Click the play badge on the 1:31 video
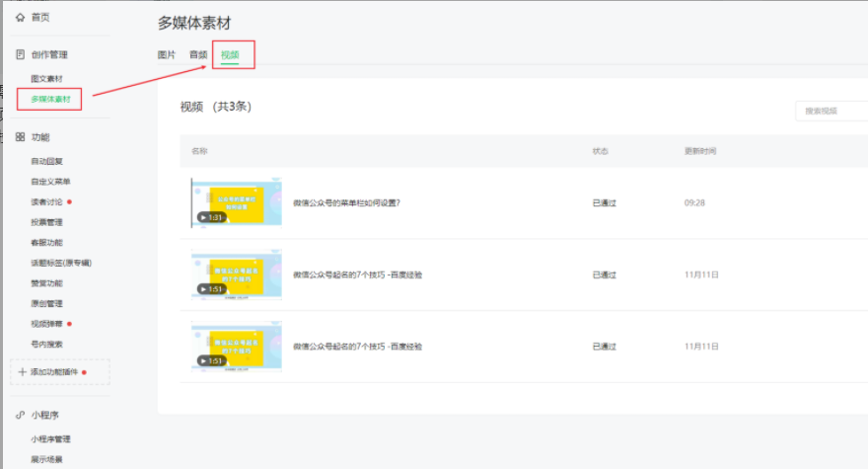The image size is (868, 469). (x=210, y=217)
